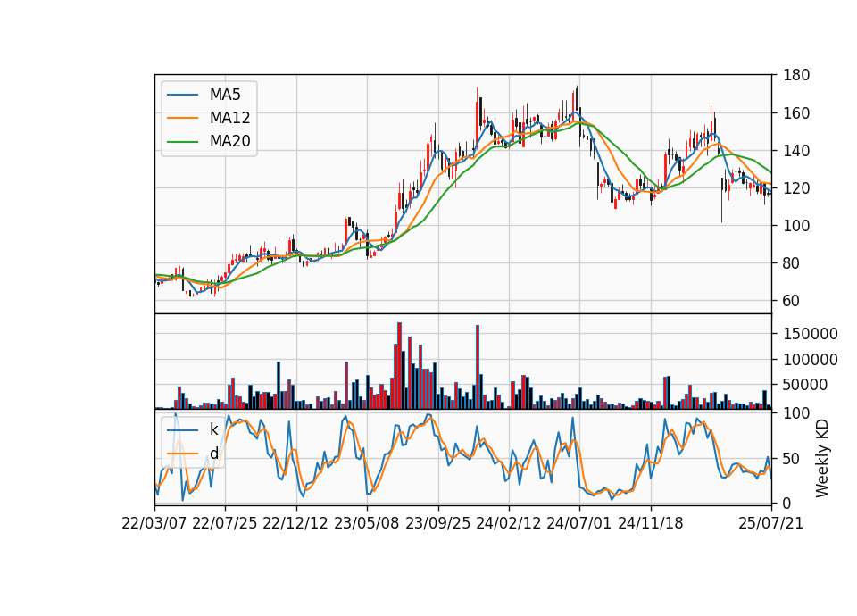
Task: Click the 24/02/12 date tick label
Action: point(508,524)
